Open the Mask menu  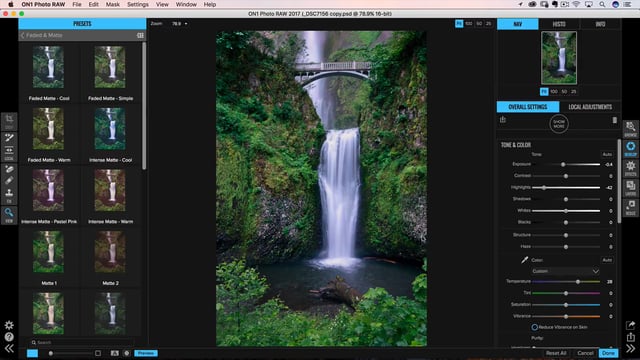click(113, 4)
